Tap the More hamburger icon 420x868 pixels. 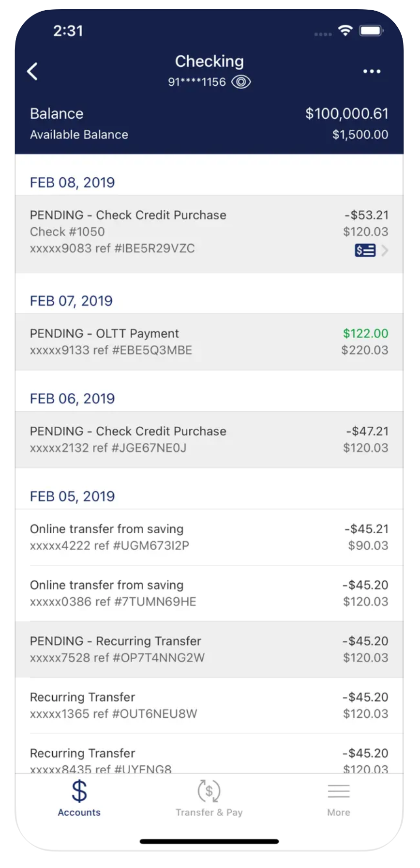coord(339,791)
